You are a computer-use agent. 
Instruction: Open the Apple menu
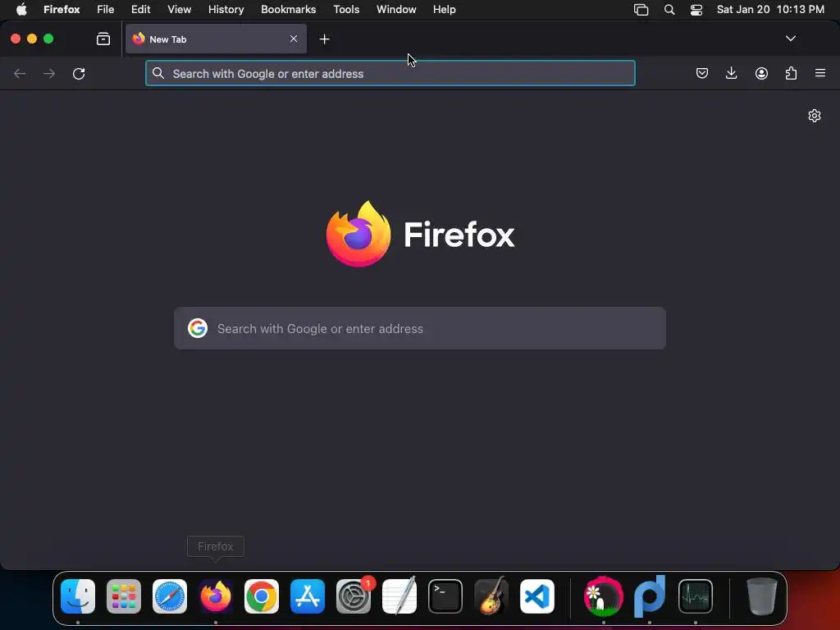(x=21, y=9)
